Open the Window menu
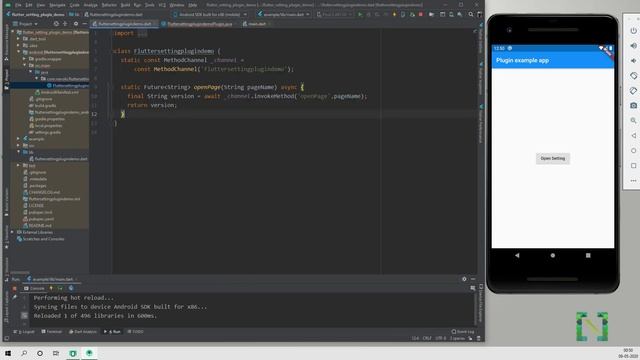Viewport: 640px width, 360px height. [x=177, y=5]
